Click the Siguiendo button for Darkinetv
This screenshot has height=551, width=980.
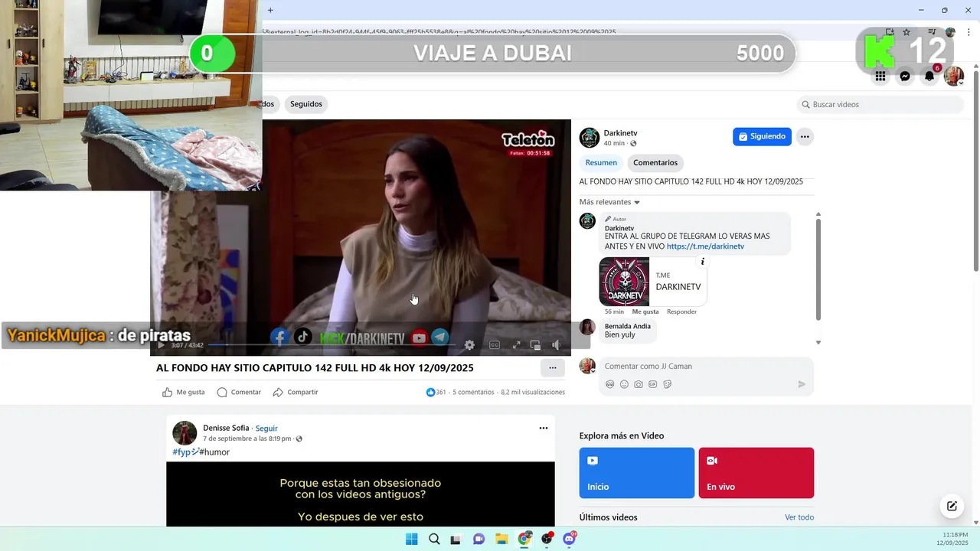[762, 136]
